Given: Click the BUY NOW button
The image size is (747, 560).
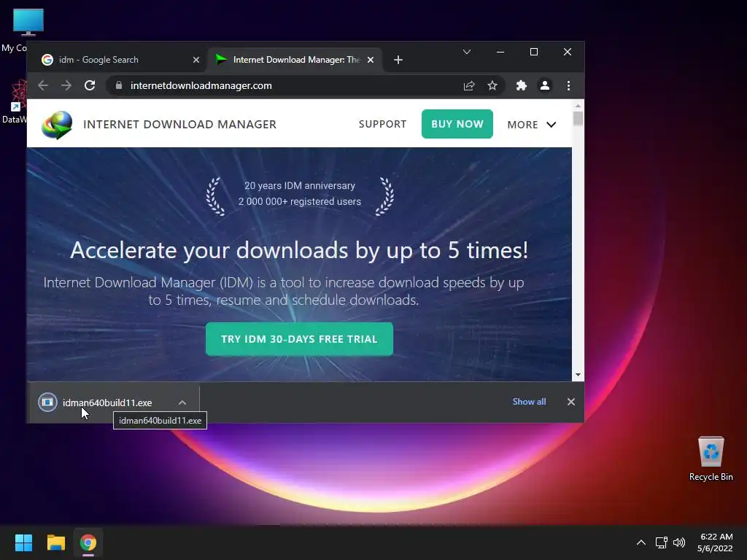Looking at the screenshot, I should tap(457, 124).
